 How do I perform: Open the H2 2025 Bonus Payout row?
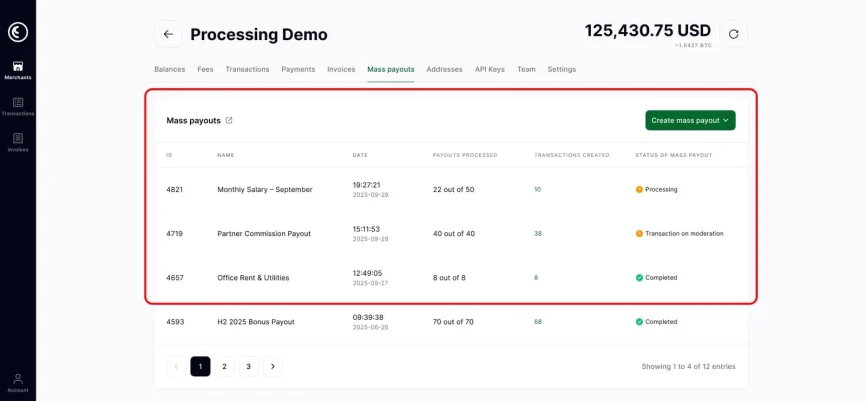258,322
